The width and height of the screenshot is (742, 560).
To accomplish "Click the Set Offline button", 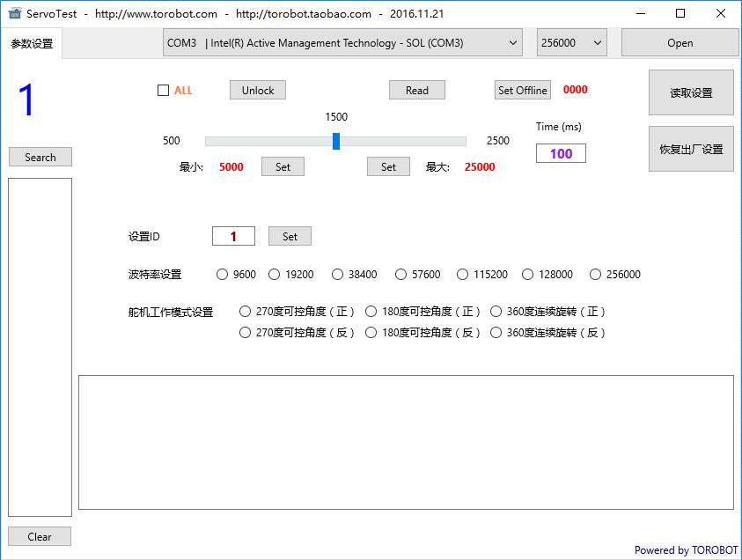I will (x=523, y=91).
